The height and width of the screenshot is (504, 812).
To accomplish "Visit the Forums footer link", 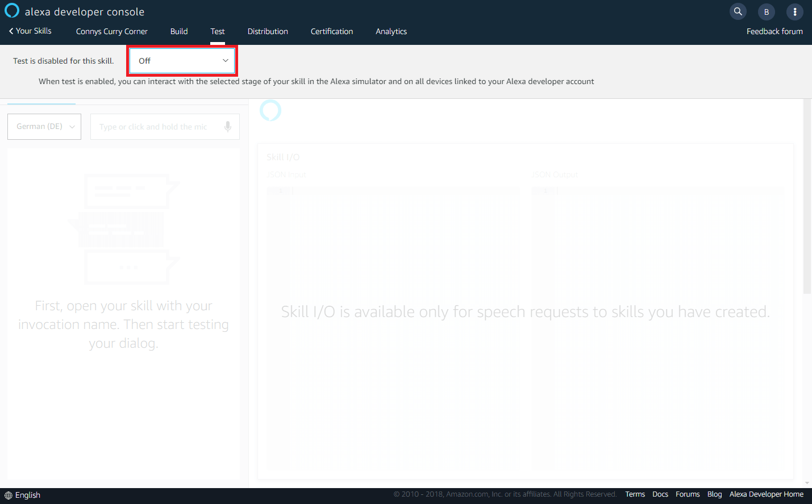I will (x=688, y=494).
